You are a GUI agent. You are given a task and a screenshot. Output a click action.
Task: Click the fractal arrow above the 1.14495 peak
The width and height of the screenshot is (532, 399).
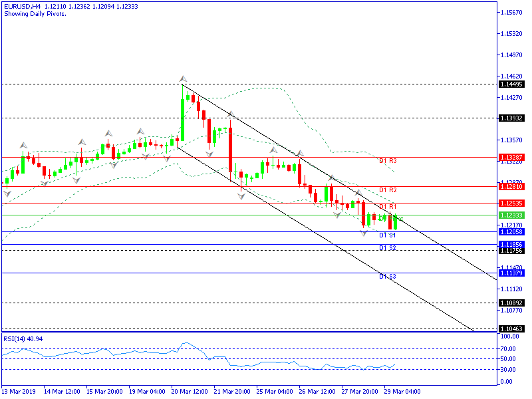(184, 78)
